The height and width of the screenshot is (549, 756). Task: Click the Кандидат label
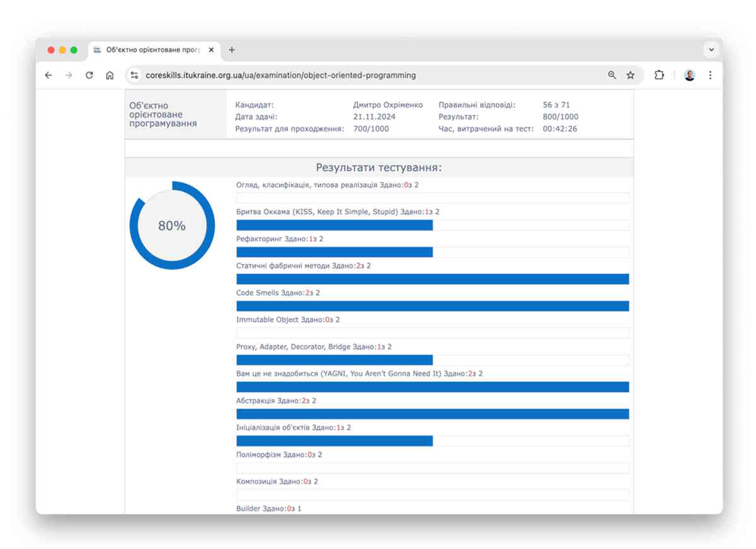255,105
